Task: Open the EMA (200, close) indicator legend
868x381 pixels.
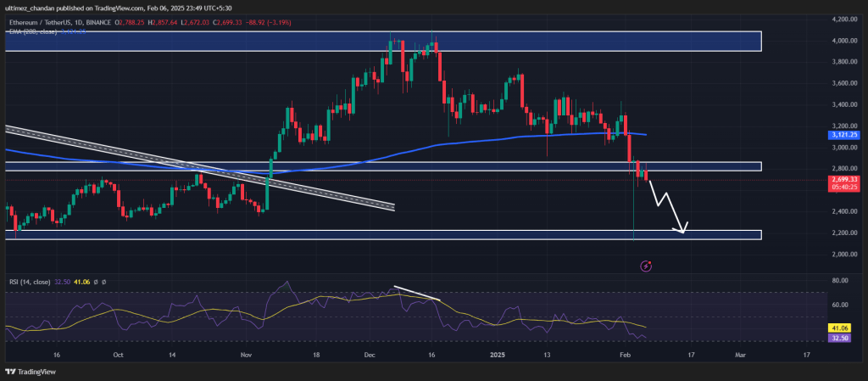Action: coord(30,31)
